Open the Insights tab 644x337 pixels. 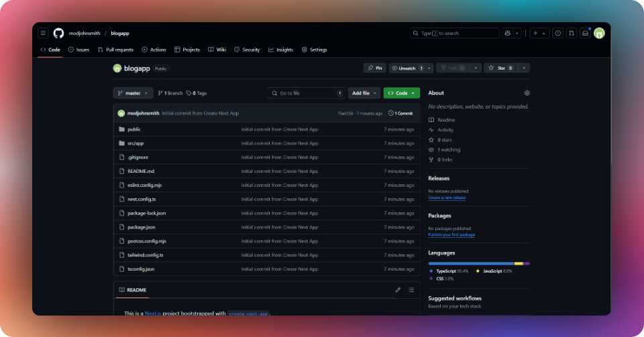coord(280,50)
